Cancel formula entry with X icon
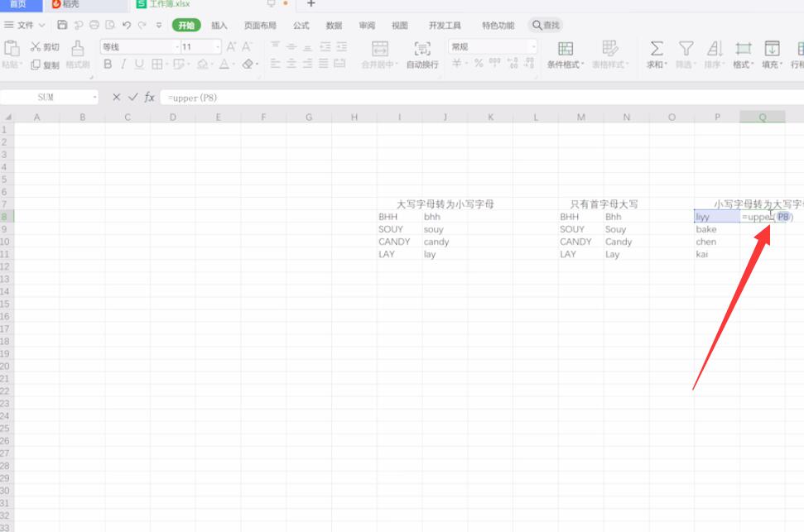Viewport: 804px width, 532px height. (x=117, y=97)
